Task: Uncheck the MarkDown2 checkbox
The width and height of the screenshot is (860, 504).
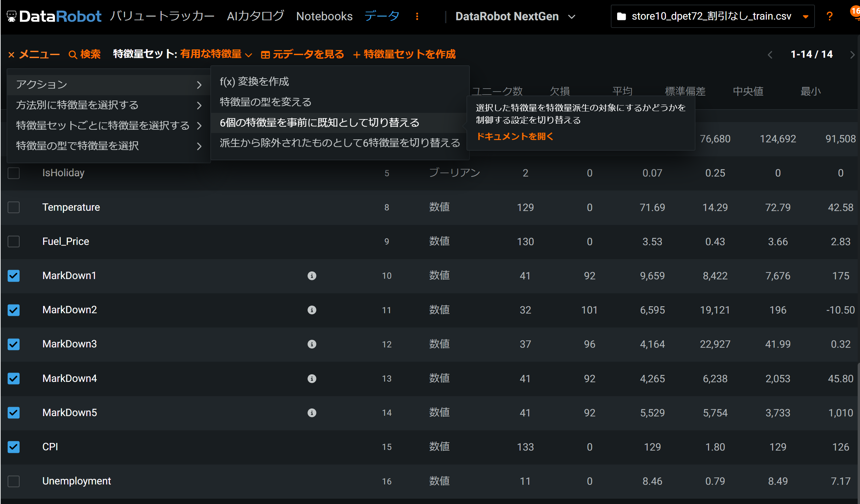Action: [14, 310]
